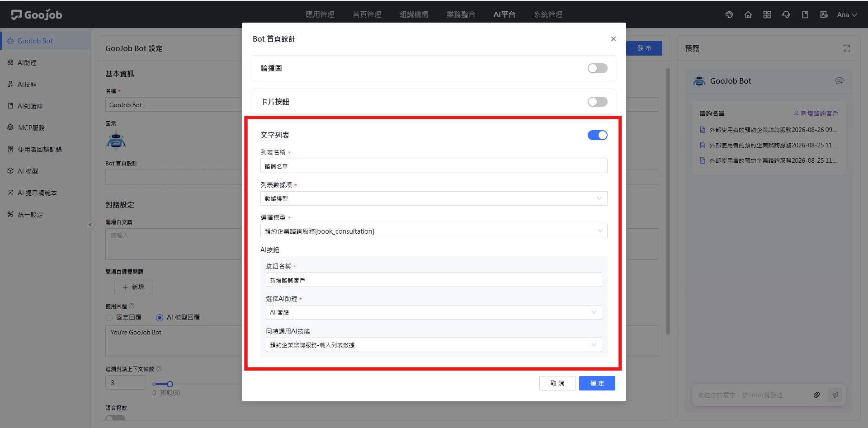Click help icon next to 追溯對話上下文輪數
The image size is (868, 428).
click(159, 369)
